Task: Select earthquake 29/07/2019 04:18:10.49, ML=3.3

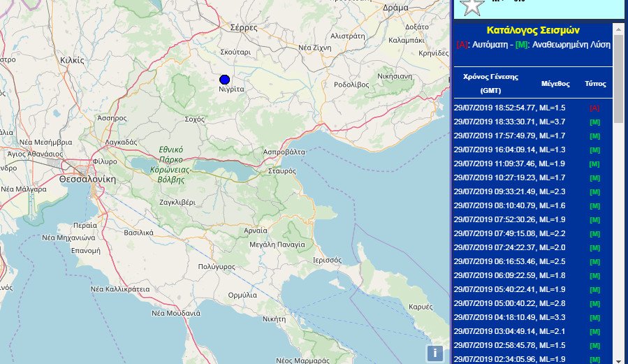Action: pos(509,317)
